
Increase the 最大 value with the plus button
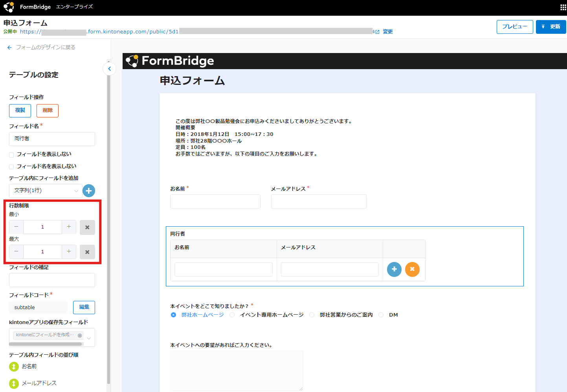69,251
